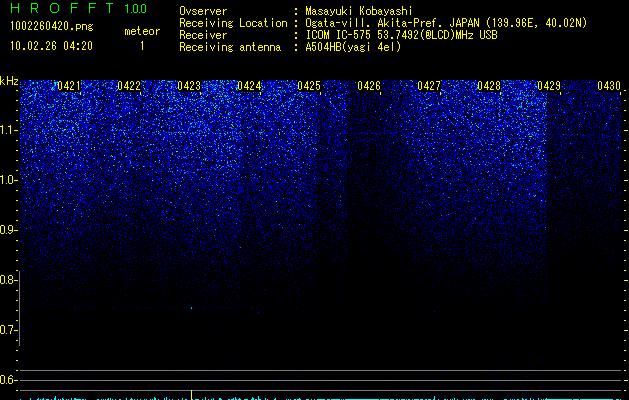Viewport: 629px width, 400px height.
Task: Click the kHz axis unit label
Action: (9, 81)
